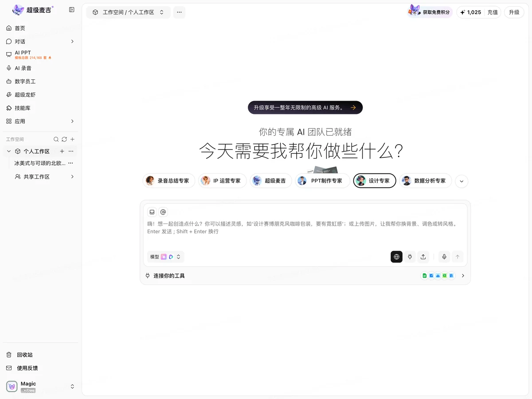Click the 升级 button
The height and width of the screenshot is (399, 532).
coord(514,12)
